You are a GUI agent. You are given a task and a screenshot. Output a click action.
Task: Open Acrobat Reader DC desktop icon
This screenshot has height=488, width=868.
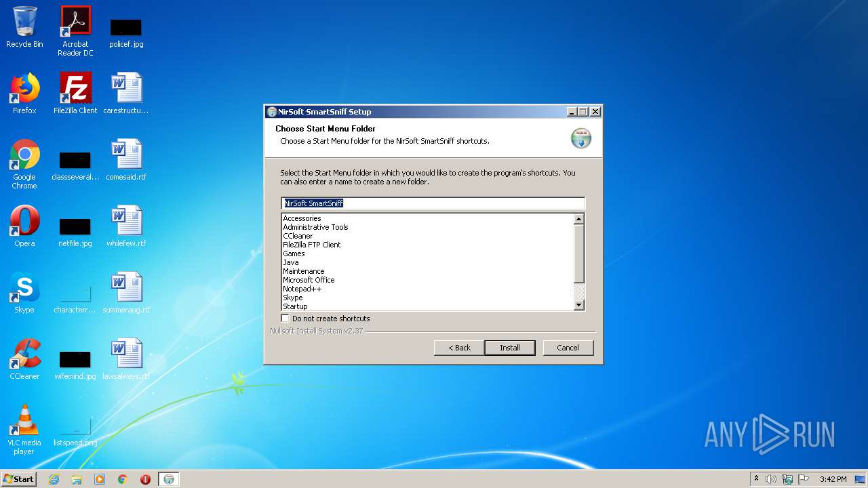pos(75,31)
